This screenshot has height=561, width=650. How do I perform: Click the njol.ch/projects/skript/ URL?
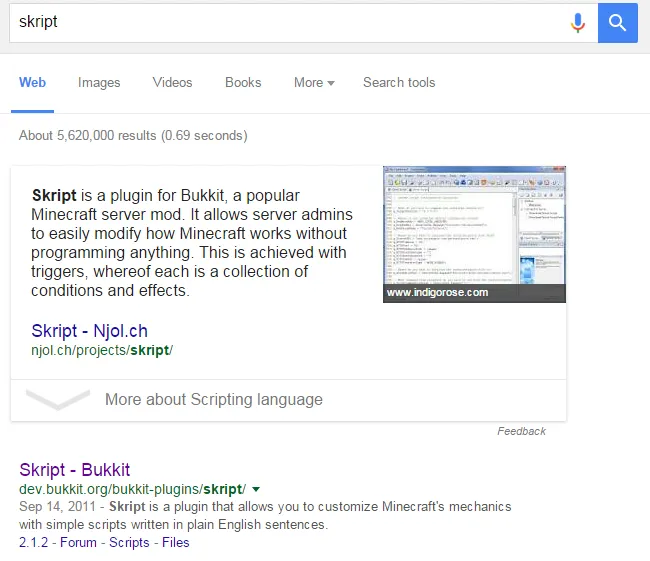102,350
